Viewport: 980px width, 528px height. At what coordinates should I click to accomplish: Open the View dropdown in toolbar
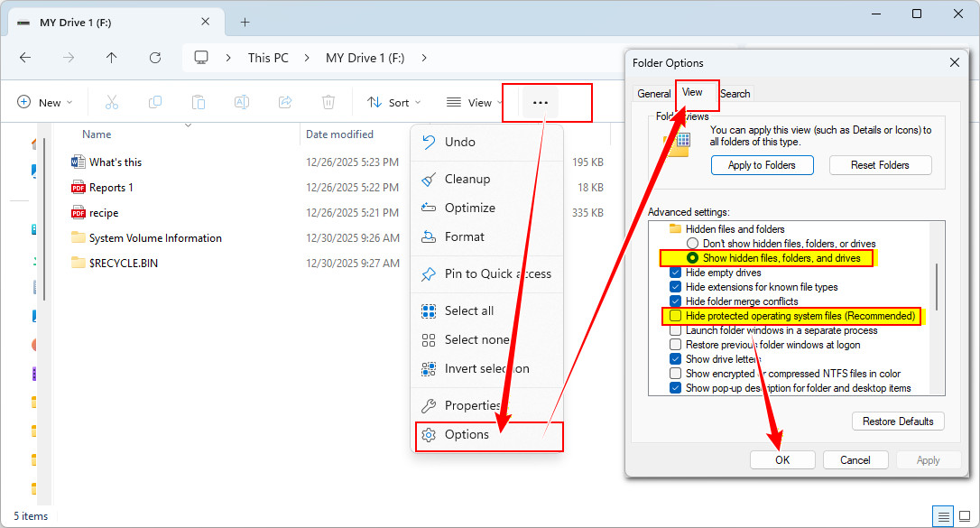coord(475,103)
